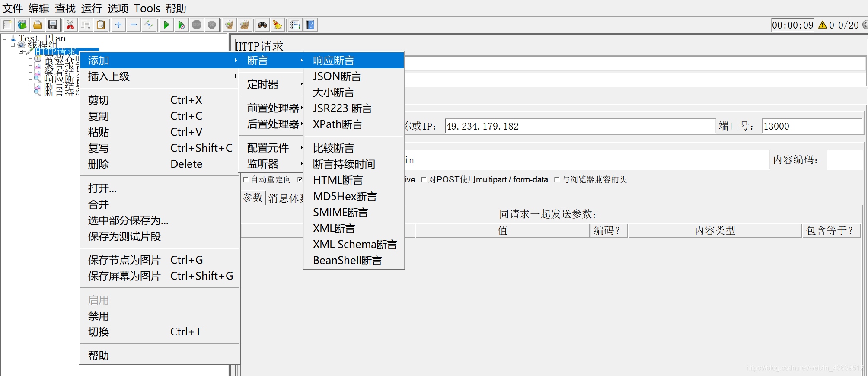Click the 端口号 field showing 13000
Viewport: 868px width, 376px height.
pyautogui.click(x=812, y=126)
